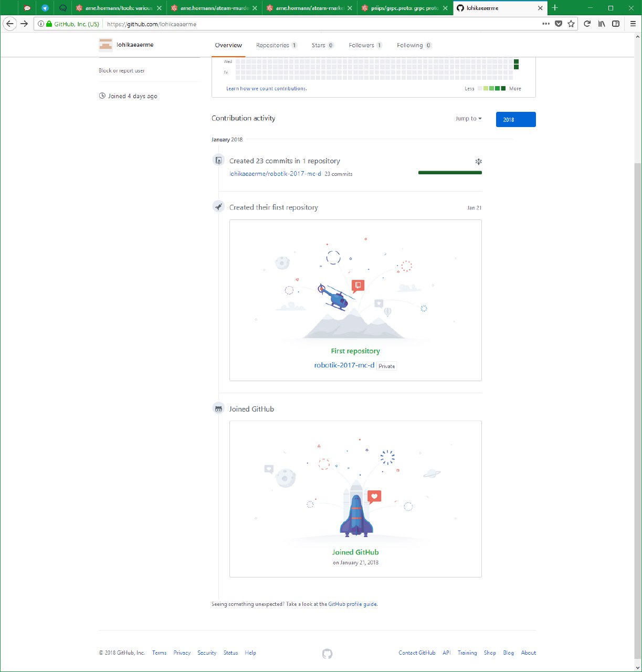Toggle the browser sidebar icon
Screen dimensions: 642x672
(x=616, y=24)
